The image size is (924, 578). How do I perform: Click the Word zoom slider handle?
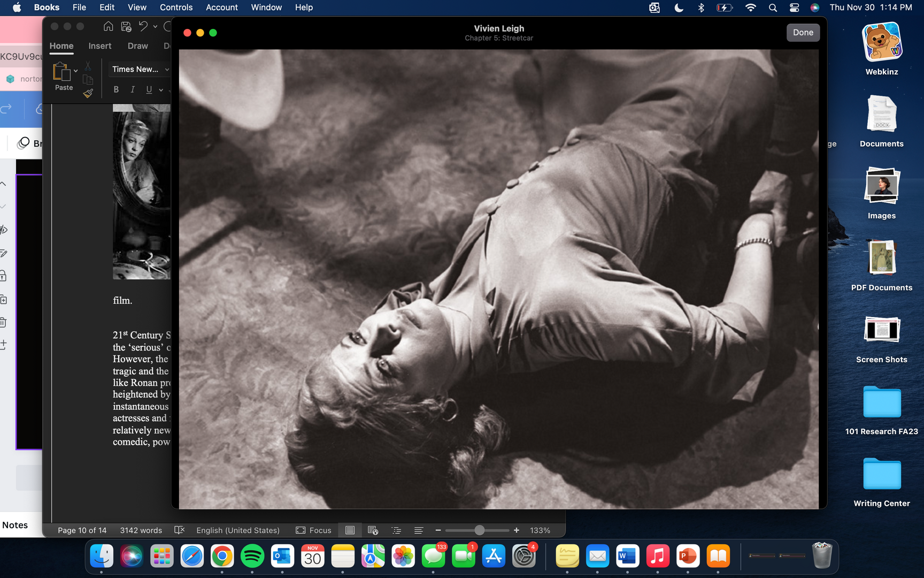tap(480, 530)
